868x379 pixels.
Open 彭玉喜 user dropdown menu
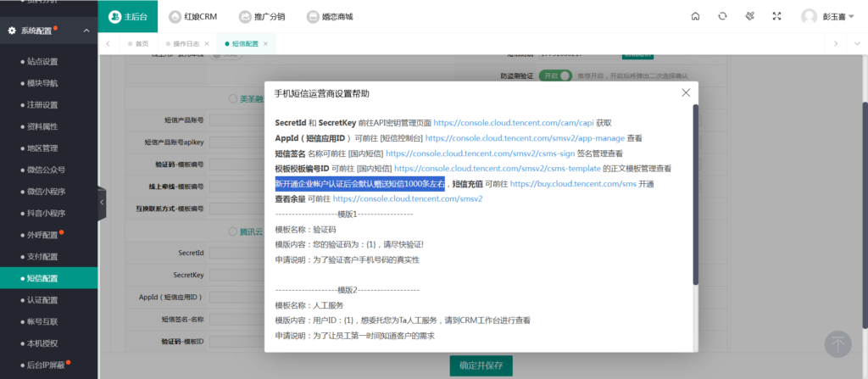click(x=838, y=17)
